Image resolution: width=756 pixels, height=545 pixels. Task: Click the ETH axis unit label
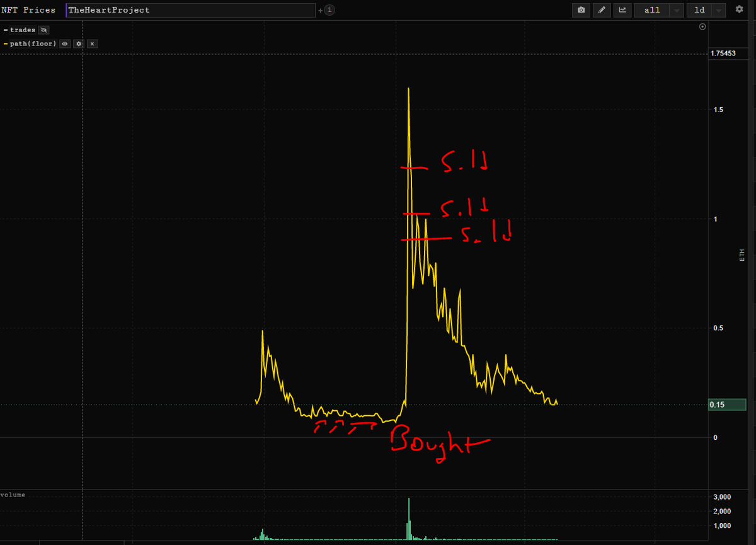742,255
